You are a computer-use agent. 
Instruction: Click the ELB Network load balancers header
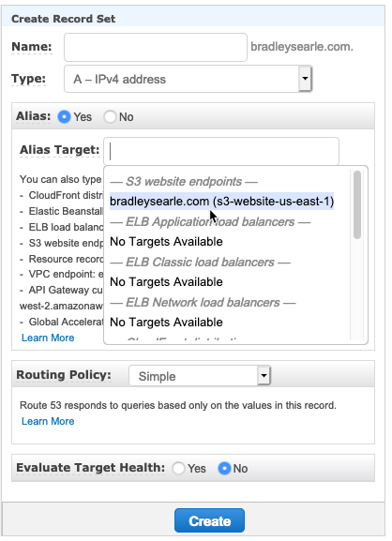[x=203, y=303]
